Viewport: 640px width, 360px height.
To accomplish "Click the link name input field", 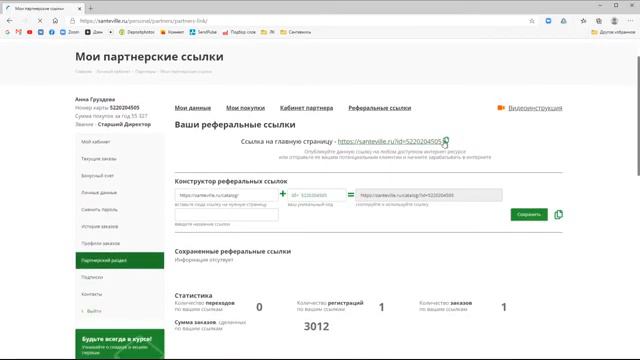I will tap(227, 215).
